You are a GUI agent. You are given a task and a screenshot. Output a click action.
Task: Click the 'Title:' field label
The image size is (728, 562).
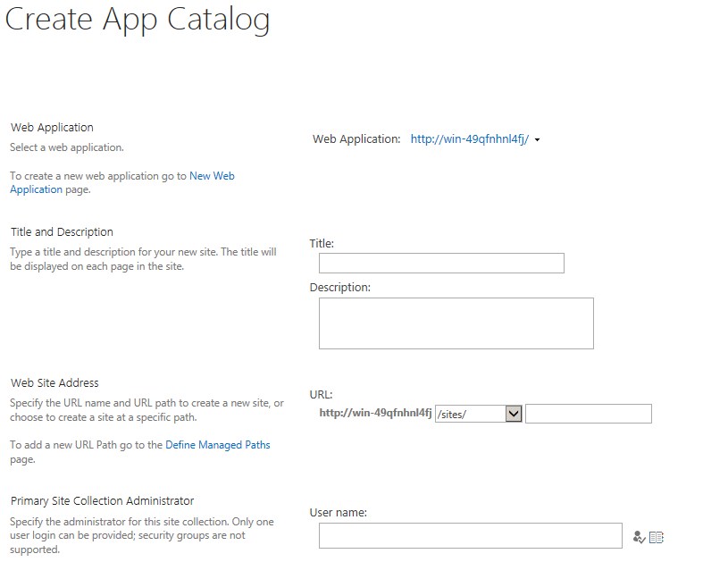(322, 243)
